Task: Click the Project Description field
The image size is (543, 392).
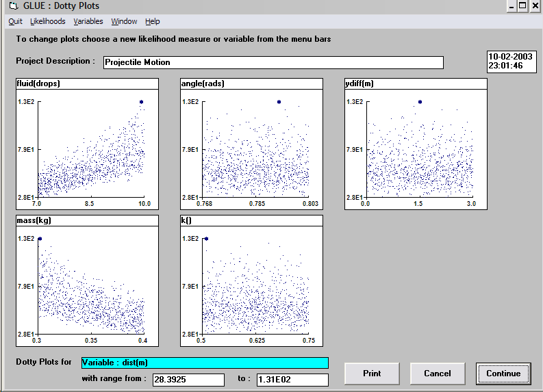Action: [x=273, y=62]
